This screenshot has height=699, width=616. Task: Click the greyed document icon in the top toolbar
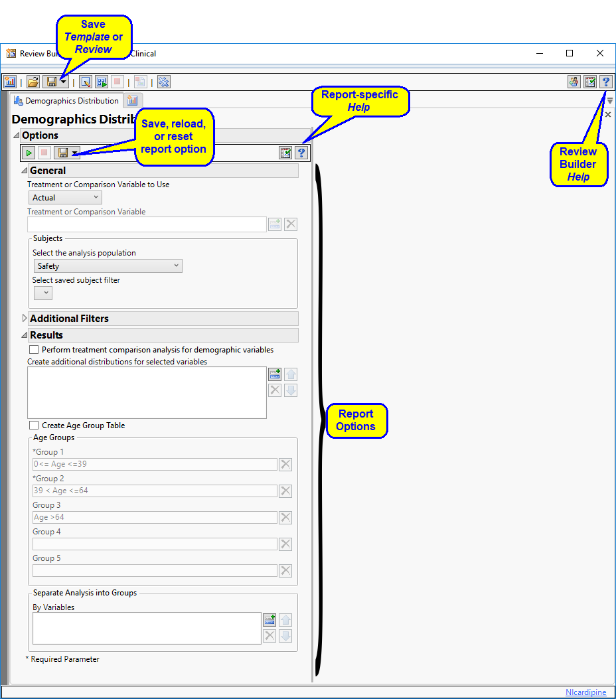(141, 82)
